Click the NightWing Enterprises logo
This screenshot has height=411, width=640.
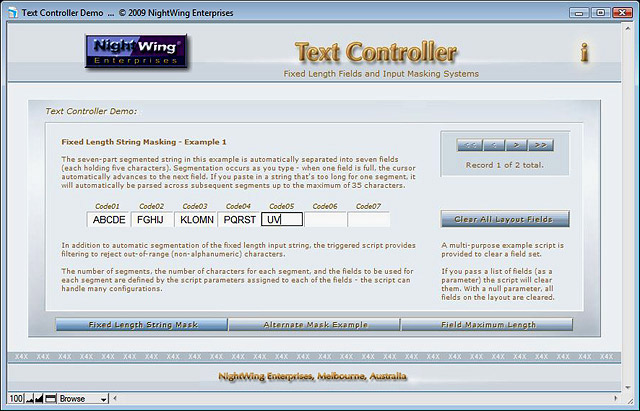(136, 51)
